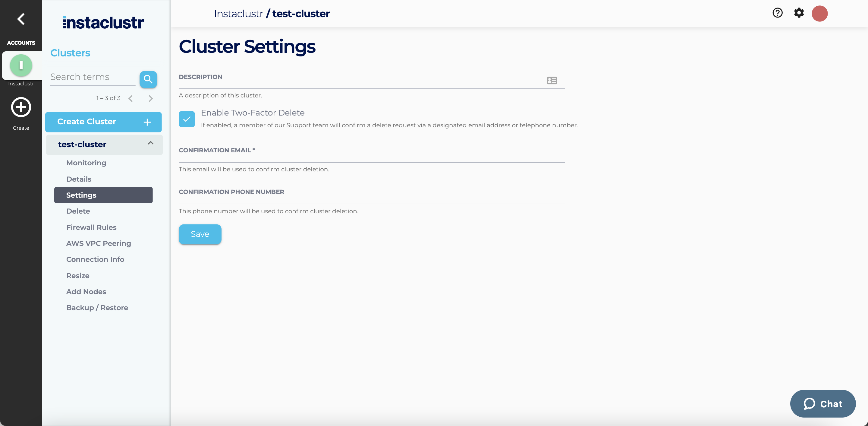Open the Monitoring section for test-cluster
The image size is (868, 426).
tap(86, 163)
